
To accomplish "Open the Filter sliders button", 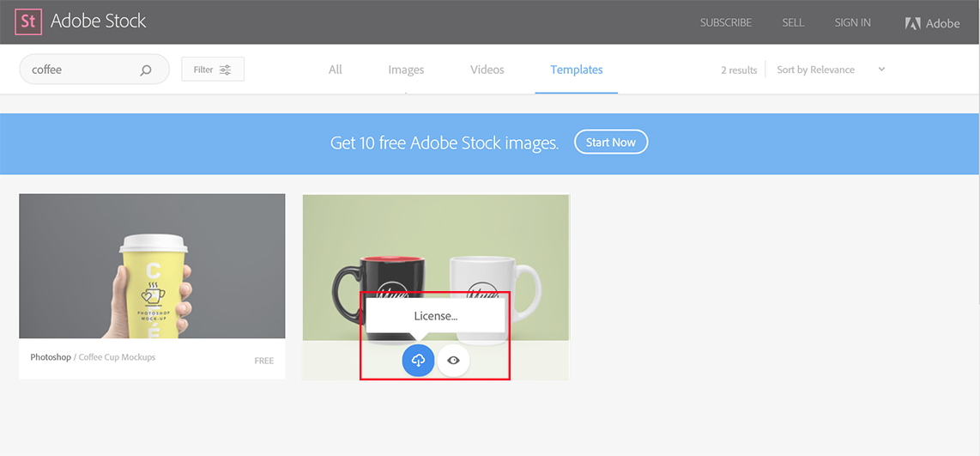I will point(213,70).
